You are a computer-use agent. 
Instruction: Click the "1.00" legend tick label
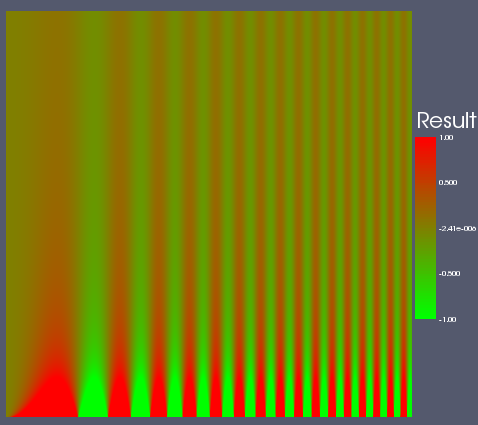tap(446, 138)
